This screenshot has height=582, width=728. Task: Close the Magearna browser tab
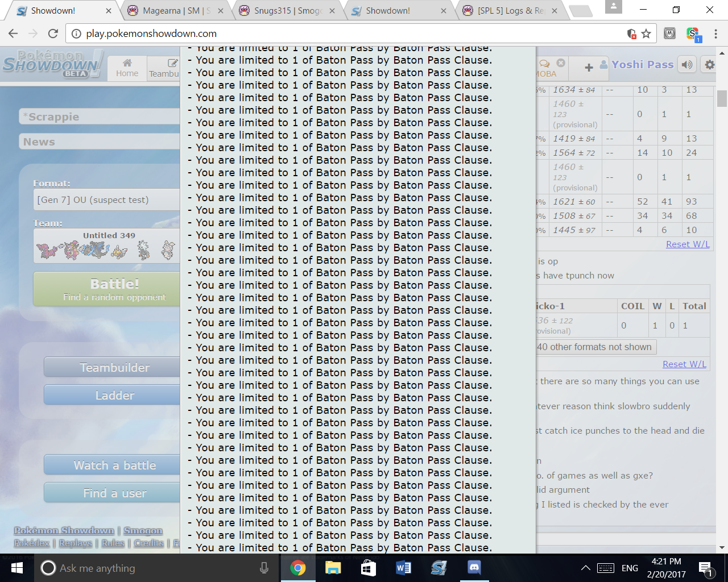[x=221, y=11]
